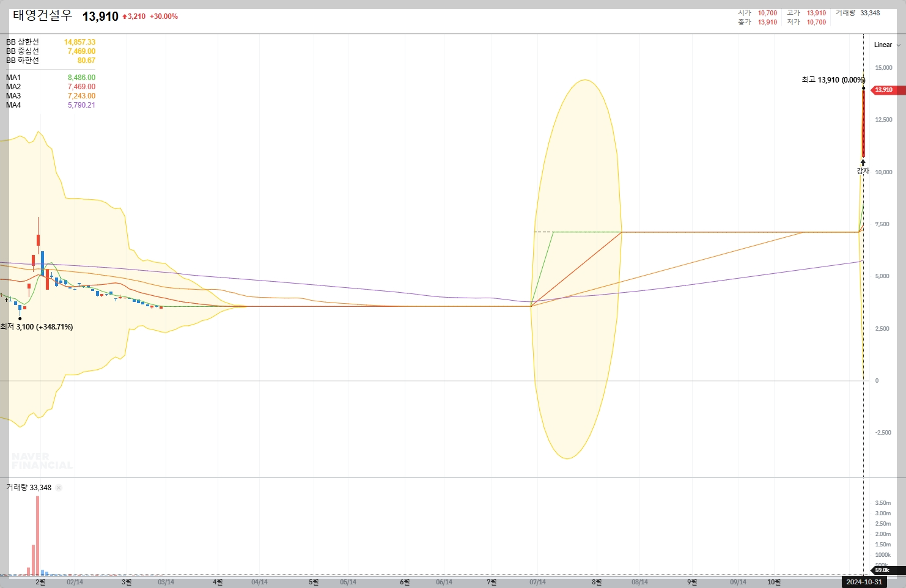
Task: Click the 태영건설우 stock name title
Action: pos(42,15)
